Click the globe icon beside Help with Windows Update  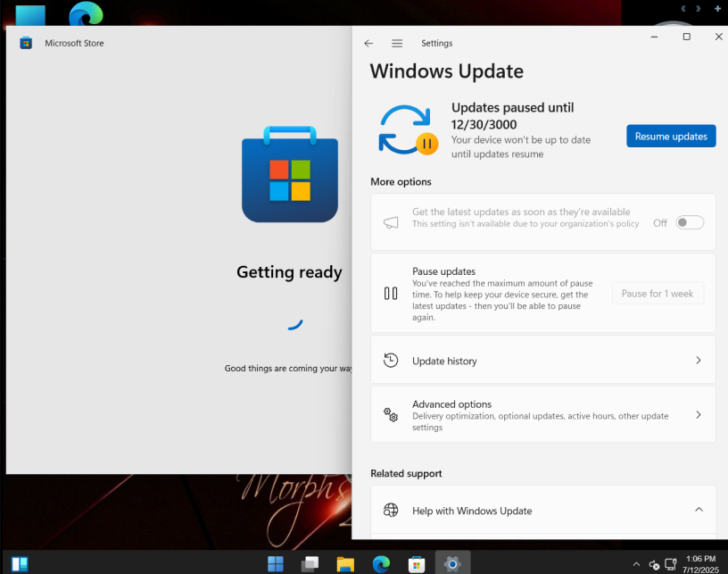pos(391,510)
